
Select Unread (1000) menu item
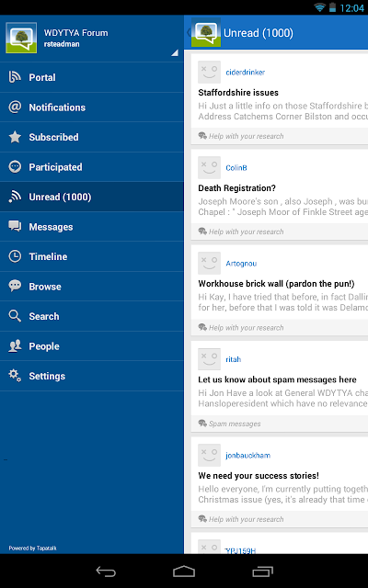click(x=92, y=197)
